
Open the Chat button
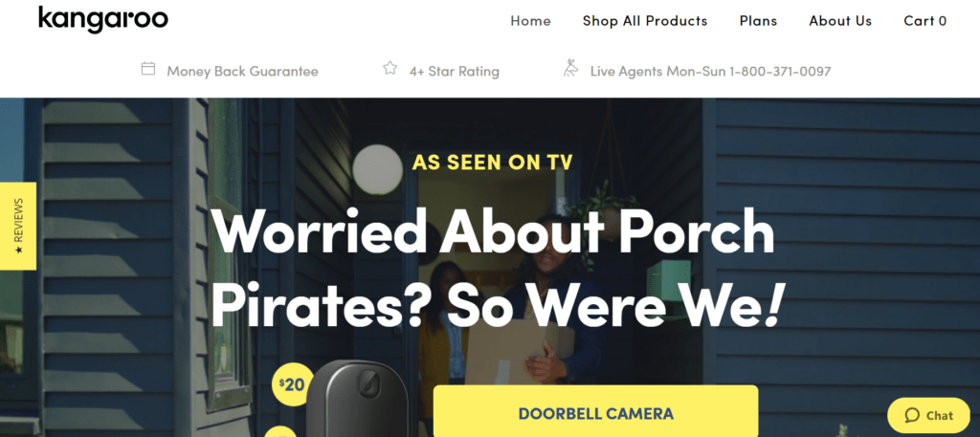[x=928, y=415]
